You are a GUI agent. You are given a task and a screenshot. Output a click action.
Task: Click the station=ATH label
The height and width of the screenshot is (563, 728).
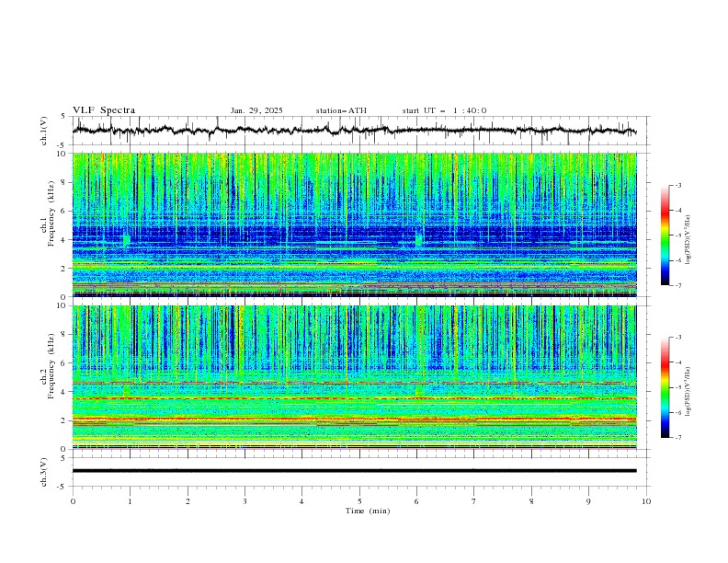tap(341, 110)
